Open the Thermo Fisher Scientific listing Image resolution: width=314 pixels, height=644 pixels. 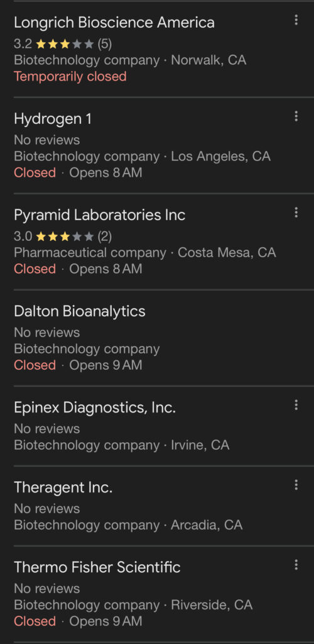click(x=157, y=594)
